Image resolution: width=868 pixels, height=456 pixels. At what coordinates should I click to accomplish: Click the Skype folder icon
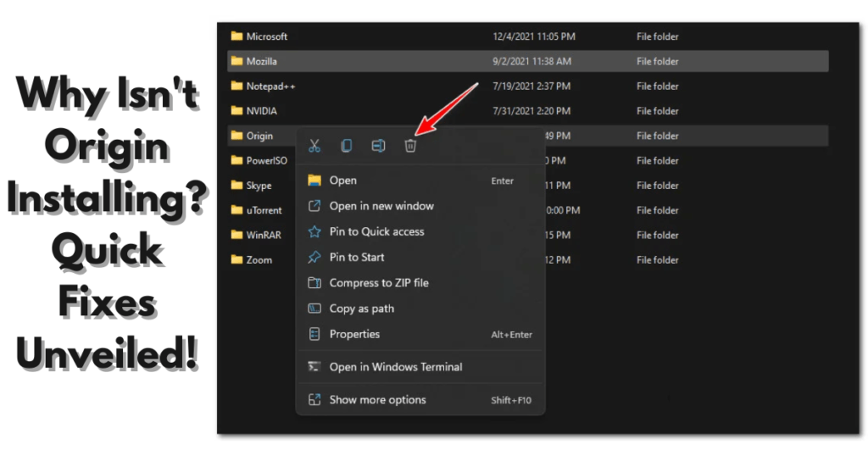click(237, 185)
